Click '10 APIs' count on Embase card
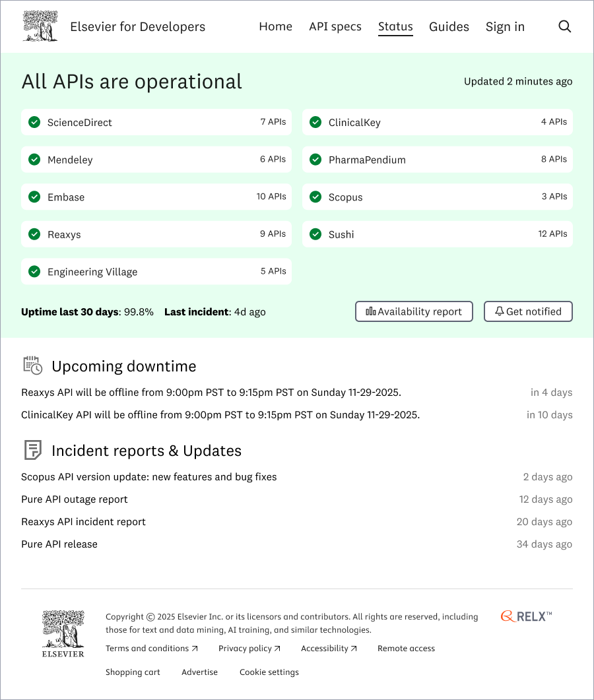 click(271, 196)
